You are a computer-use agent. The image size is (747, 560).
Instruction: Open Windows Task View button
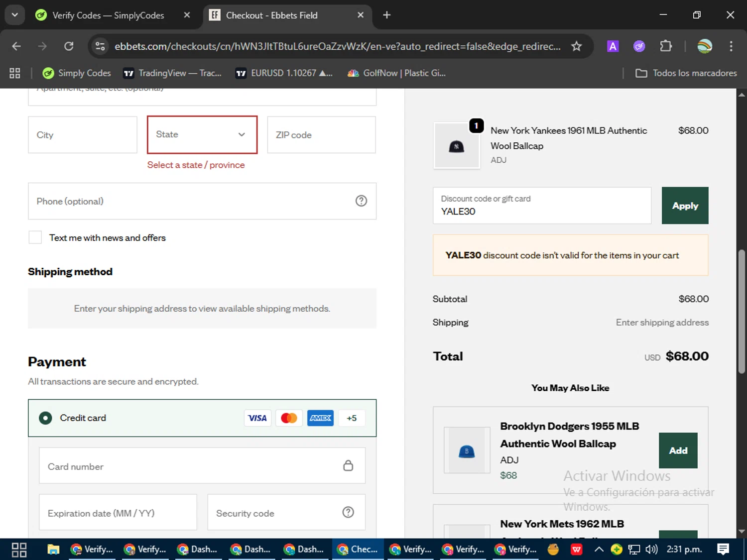[x=19, y=550]
